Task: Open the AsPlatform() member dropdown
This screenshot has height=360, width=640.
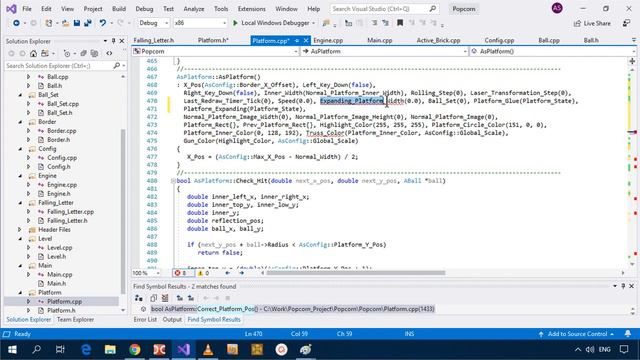Action: pos(553,51)
